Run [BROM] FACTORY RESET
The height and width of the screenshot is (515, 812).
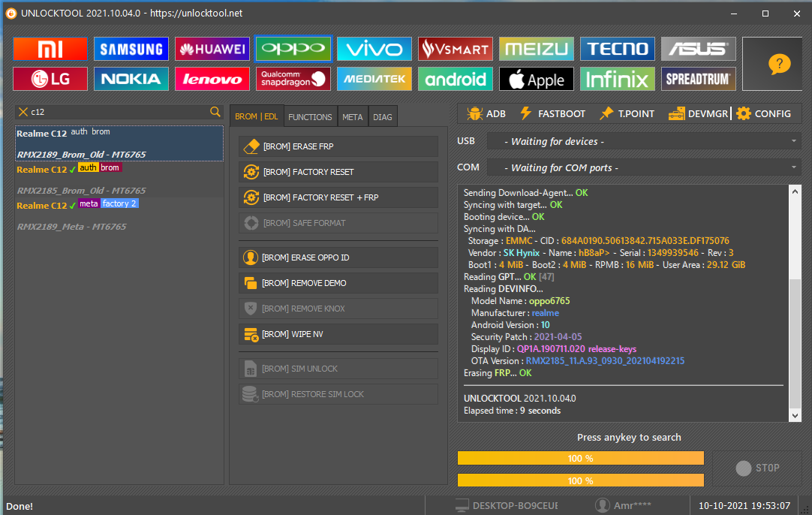click(338, 172)
